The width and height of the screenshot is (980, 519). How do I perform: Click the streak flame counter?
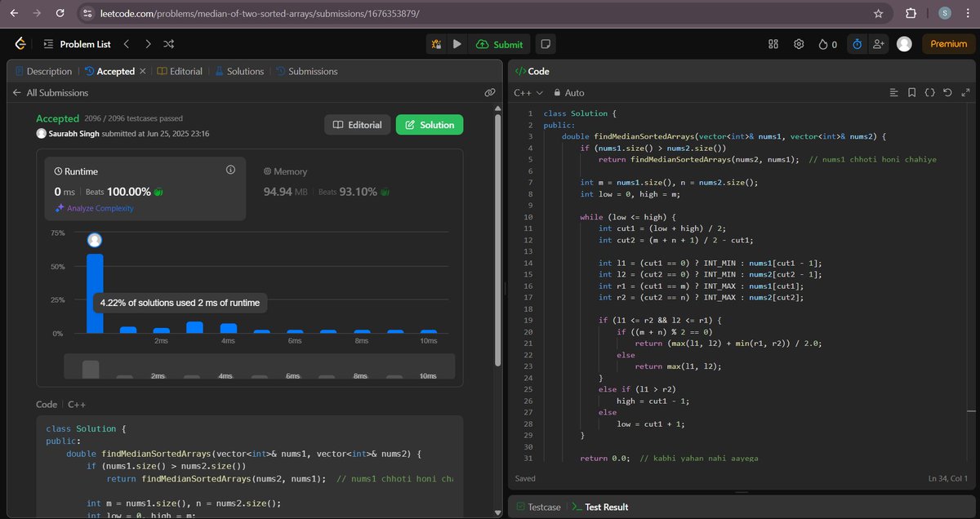[827, 44]
